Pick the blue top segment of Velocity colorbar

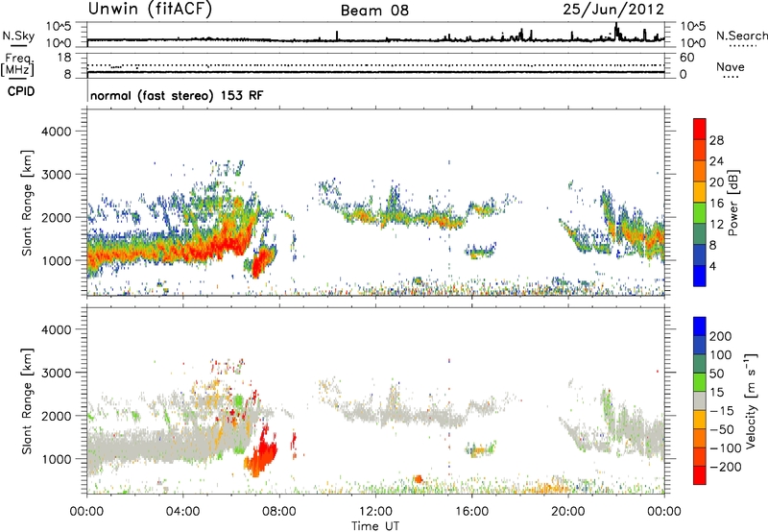tap(700, 326)
